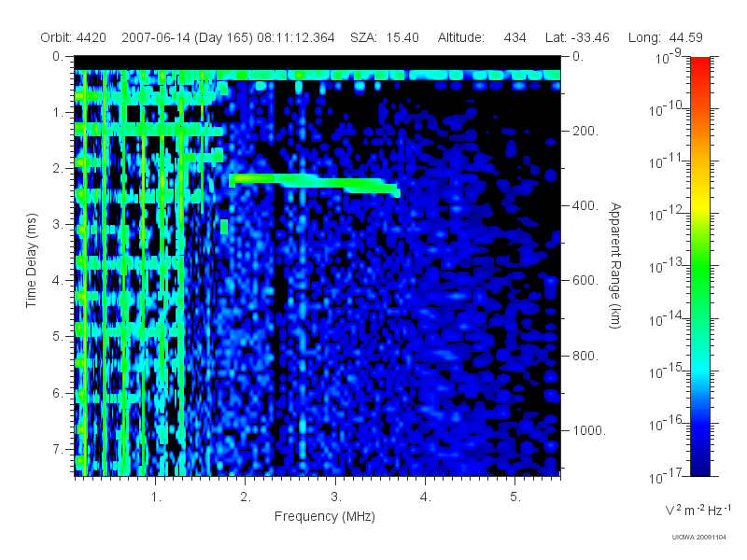
Task: Click the dark blue bottom of the color bar
Action: pos(700,467)
